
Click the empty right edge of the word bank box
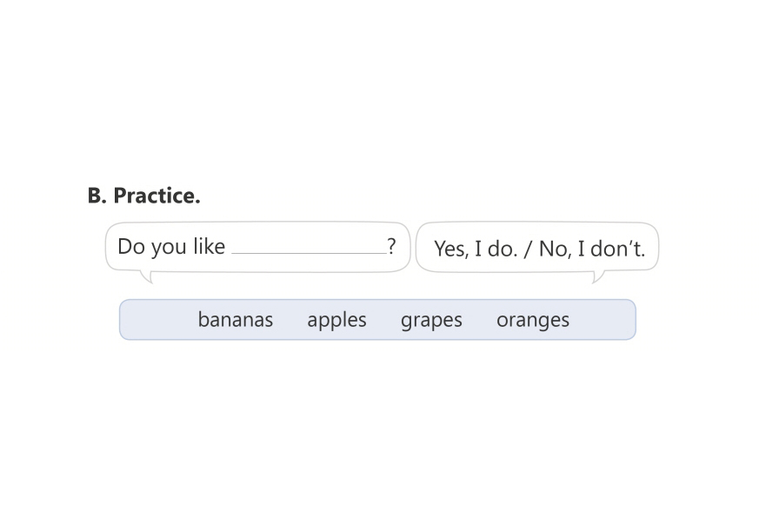pyautogui.click(x=609, y=320)
